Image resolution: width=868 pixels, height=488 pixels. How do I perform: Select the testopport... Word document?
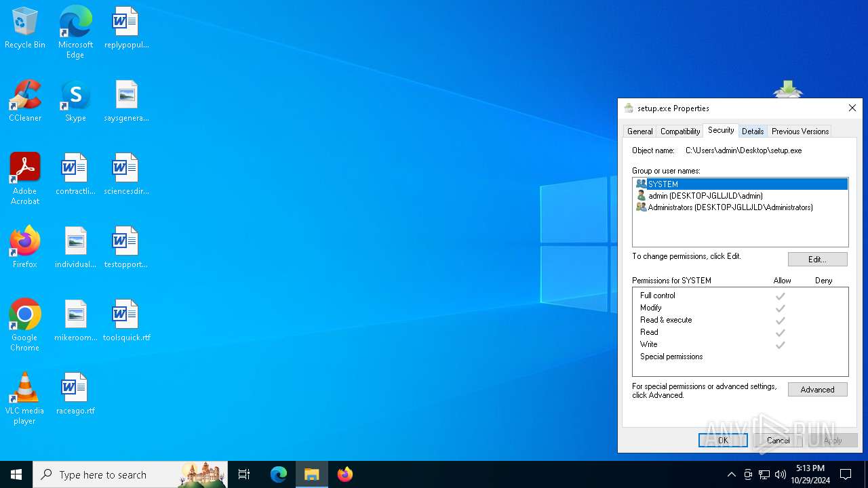pos(126,248)
